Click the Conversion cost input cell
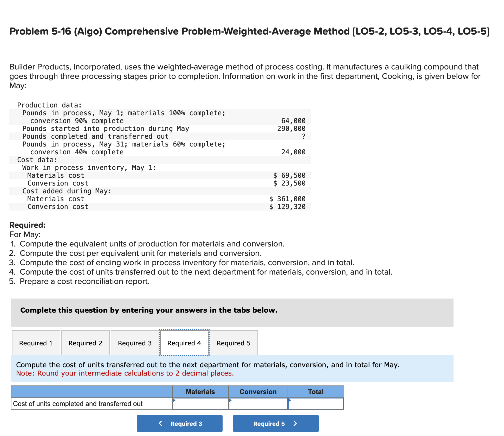 tap(258, 404)
